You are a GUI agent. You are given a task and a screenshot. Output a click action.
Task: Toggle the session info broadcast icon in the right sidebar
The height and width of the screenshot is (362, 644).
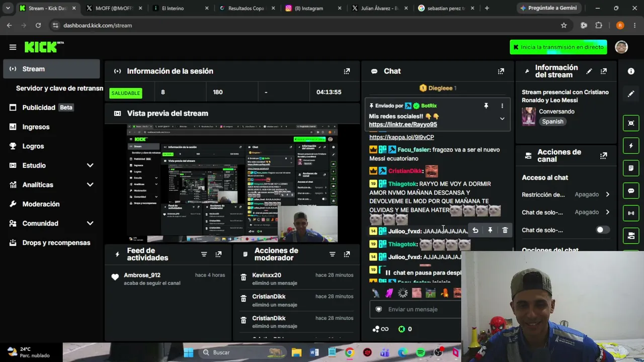[631, 213]
